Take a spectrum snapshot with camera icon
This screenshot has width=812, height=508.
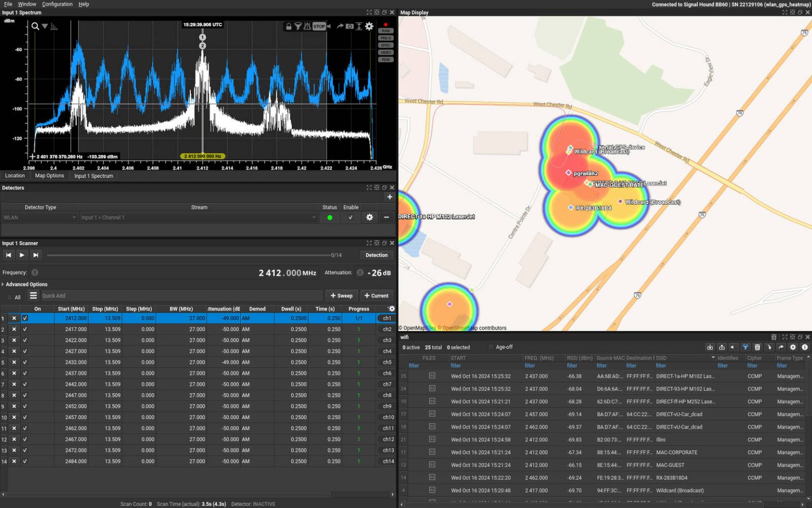click(349, 26)
